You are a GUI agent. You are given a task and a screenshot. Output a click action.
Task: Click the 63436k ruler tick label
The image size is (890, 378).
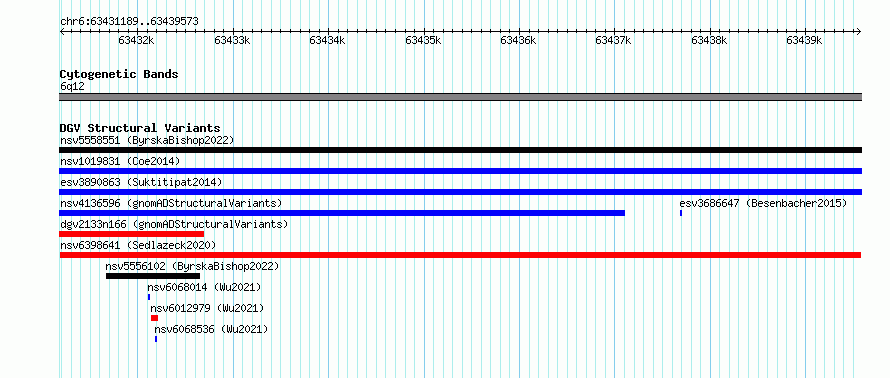pyautogui.click(x=518, y=40)
